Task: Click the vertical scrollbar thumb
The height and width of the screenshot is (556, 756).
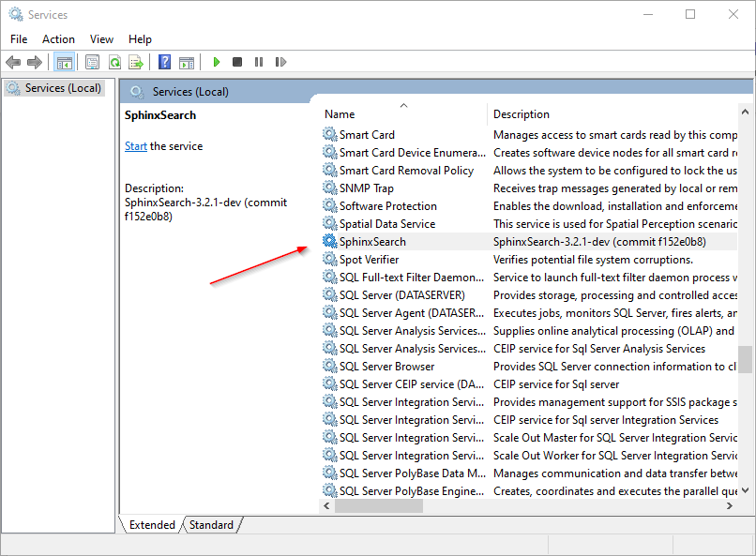Action: (x=745, y=359)
